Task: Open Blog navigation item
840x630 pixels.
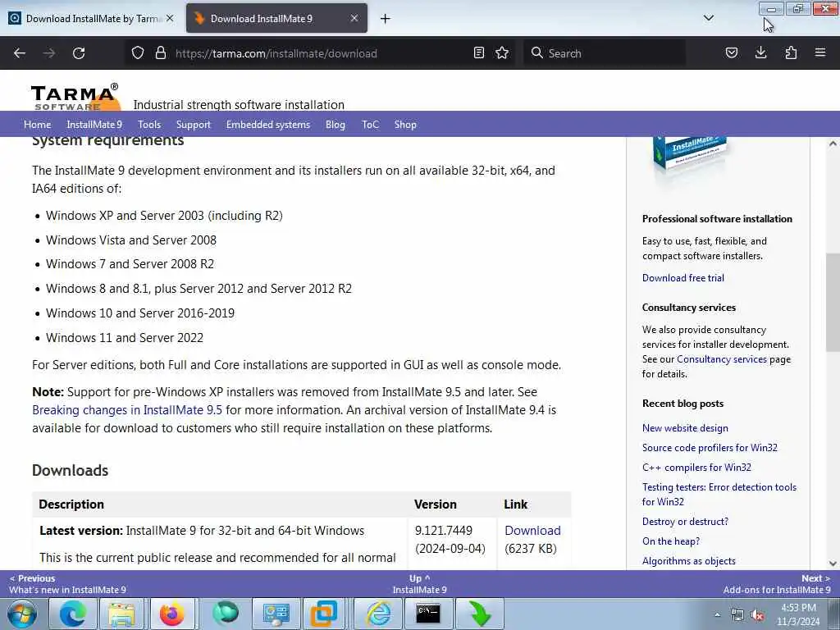Action: coord(336,125)
